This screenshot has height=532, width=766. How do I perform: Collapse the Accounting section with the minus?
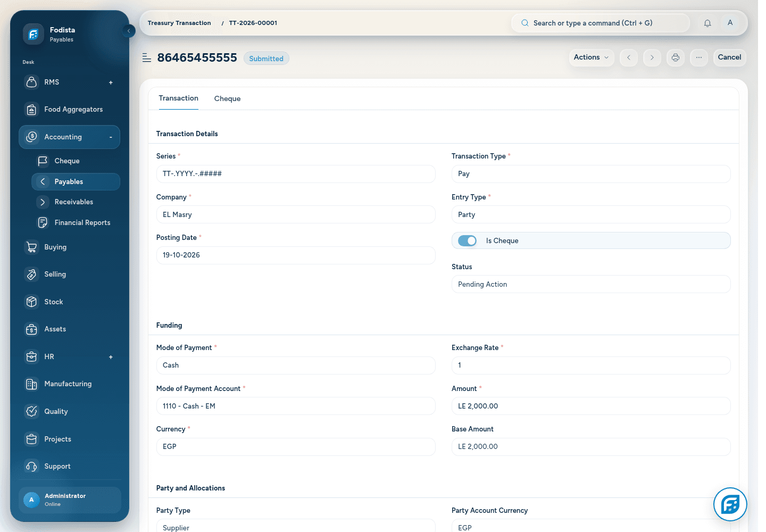click(111, 137)
